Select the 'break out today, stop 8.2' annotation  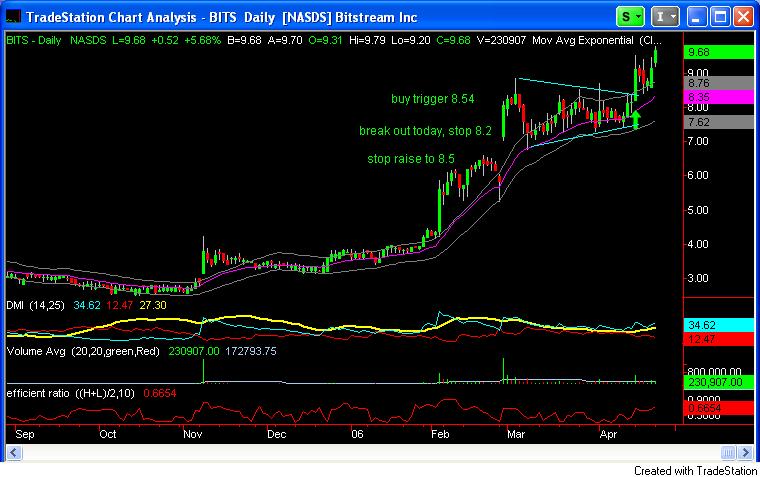425,131
